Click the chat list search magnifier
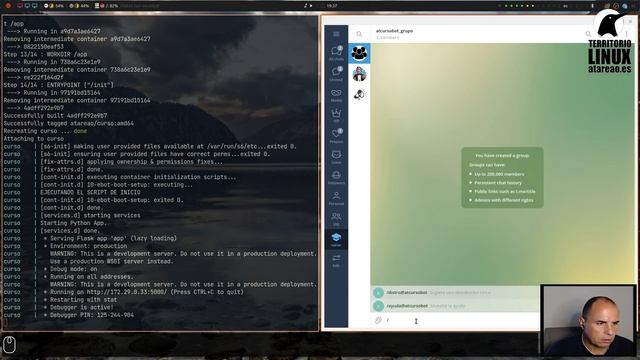The height and width of the screenshot is (360, 640). pyautogui.click(x=359, y=34)
